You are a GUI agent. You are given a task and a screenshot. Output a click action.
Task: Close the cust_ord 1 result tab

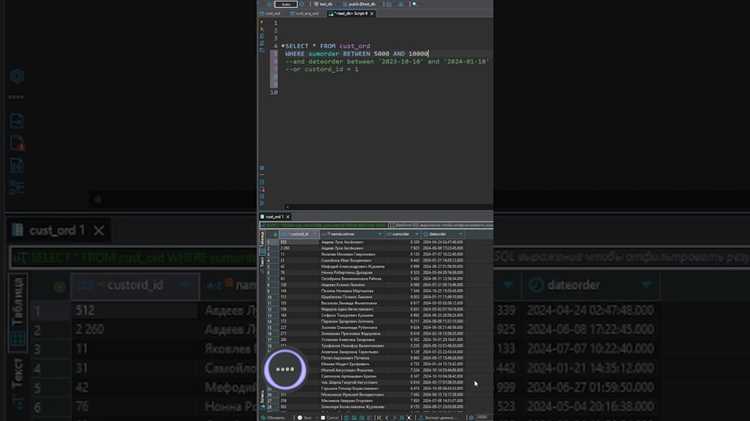pyautogui.click(x=288, y=217)
